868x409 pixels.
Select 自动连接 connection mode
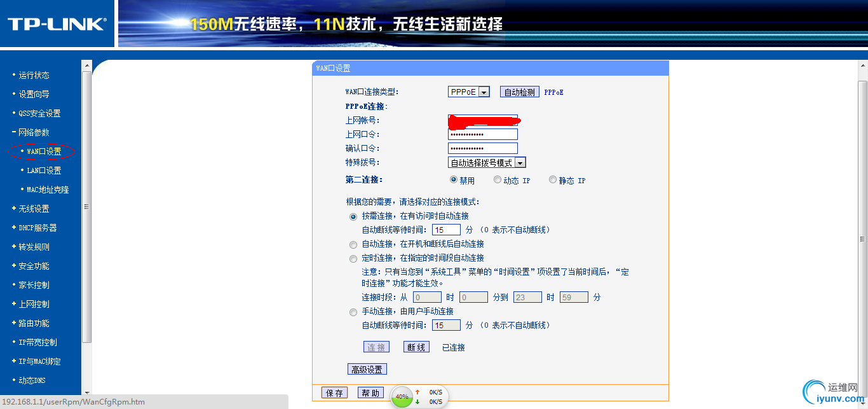pos(353,244)
